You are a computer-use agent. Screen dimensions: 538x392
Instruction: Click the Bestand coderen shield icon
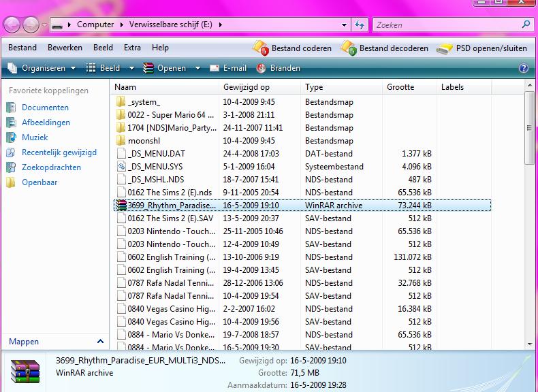(260, 48)
